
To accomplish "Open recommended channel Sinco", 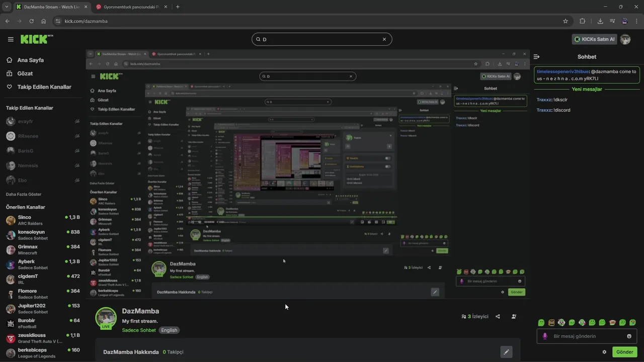I will click(x=43, y=220).
